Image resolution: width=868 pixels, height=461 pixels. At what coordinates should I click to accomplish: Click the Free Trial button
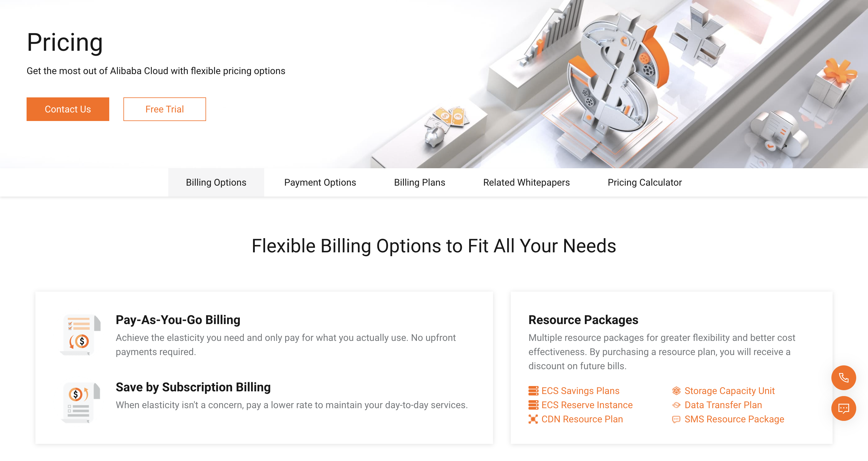[165, 109]
